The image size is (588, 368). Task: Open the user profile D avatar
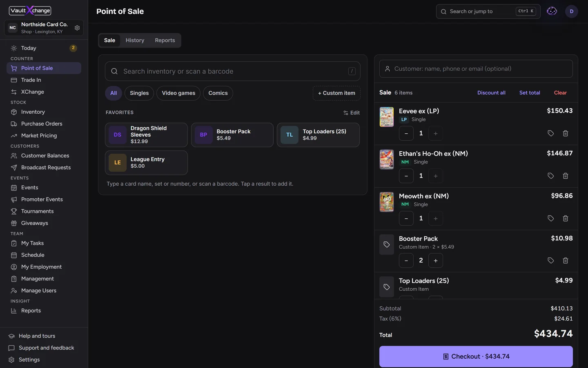pyautogui.click(x=572, y=11)
